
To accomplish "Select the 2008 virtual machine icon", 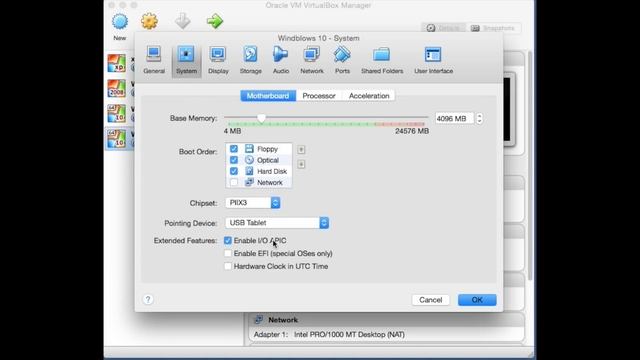I will point(116,88).
